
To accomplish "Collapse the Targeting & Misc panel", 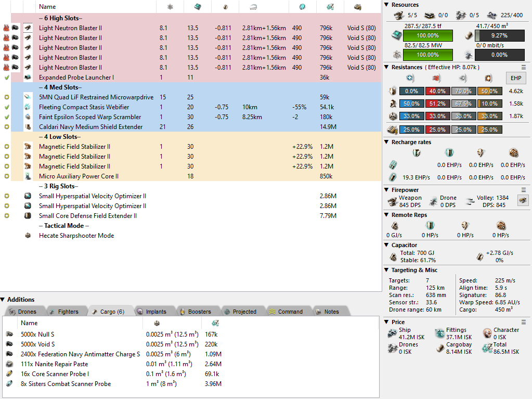I will pyautogui.click(x=386, y=270).
